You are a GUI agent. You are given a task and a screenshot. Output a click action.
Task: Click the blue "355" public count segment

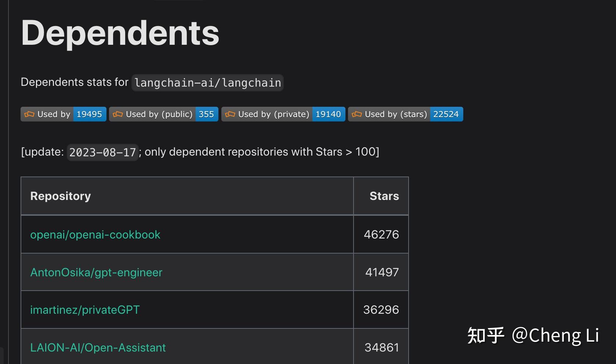point(207,114)
